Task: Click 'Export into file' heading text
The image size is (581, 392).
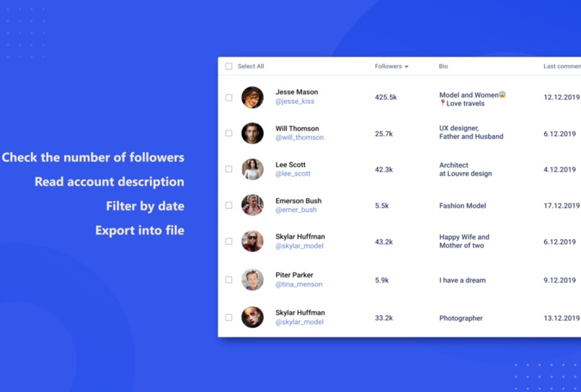Action: 140,231
